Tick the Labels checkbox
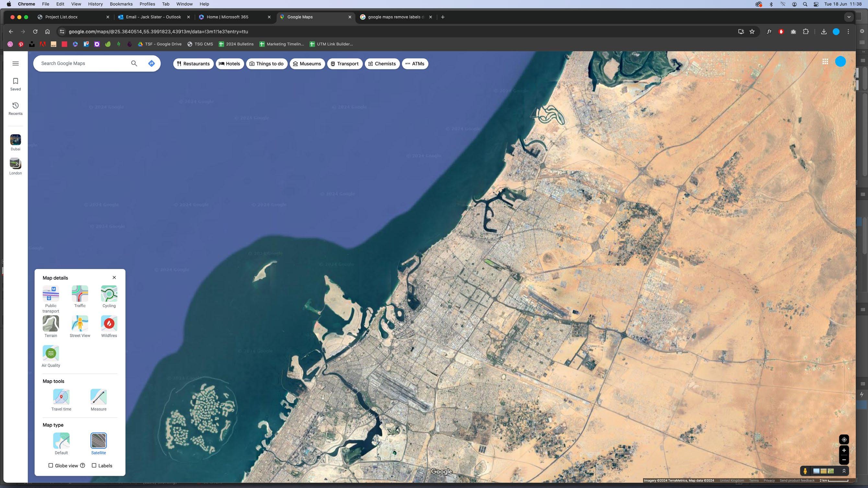 (x=94, y=465)
